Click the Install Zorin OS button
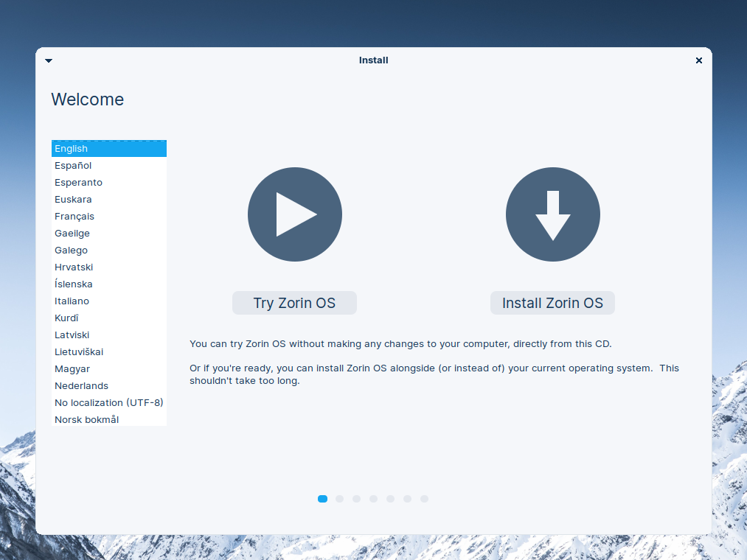The width and height of the screenshot is (747, 560). point(552,303)
